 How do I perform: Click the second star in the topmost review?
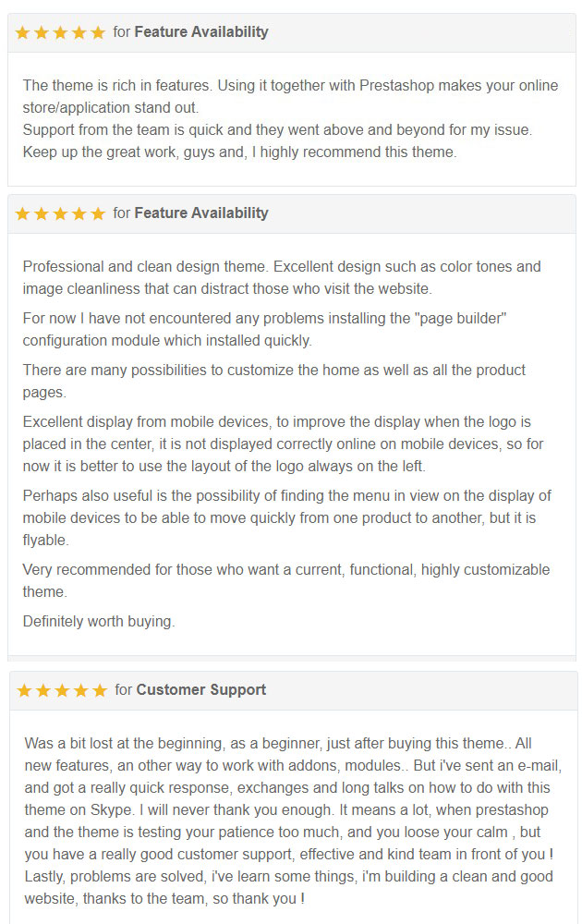click(42, 32)
